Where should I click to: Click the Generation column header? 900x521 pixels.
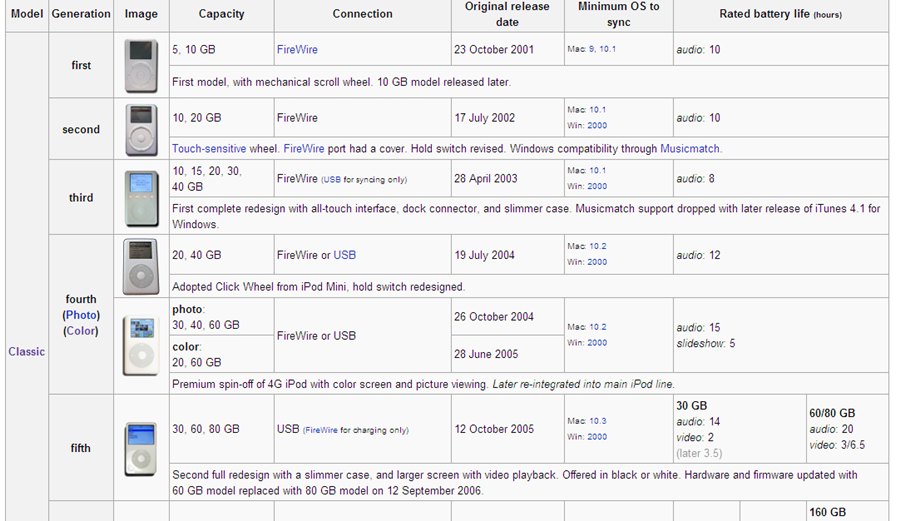click(81, 14)
